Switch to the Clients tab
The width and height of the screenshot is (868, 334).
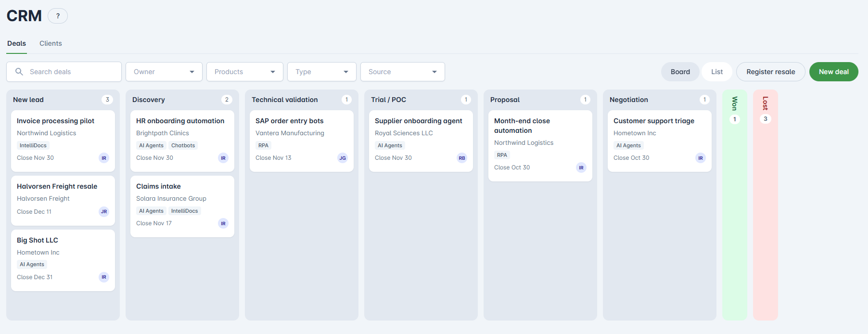point(51,43)
